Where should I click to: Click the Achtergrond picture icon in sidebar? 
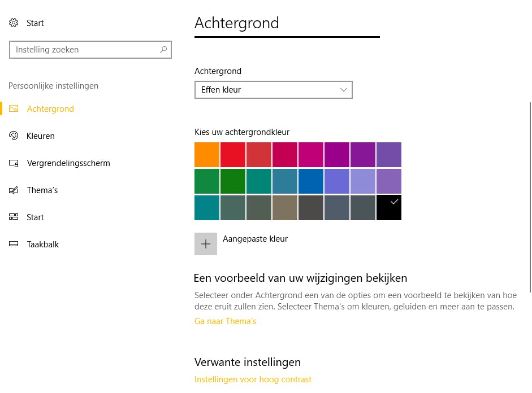coord(14,109)
